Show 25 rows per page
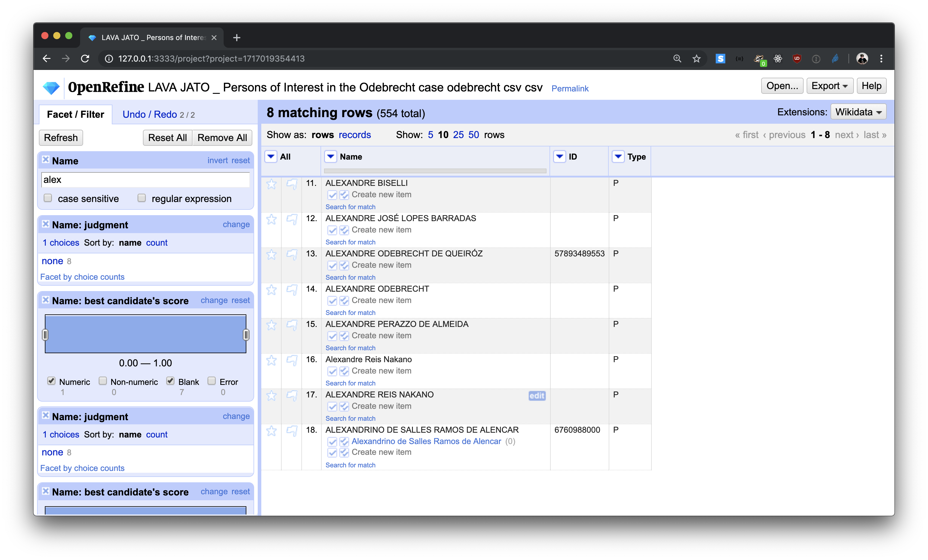 458,135
